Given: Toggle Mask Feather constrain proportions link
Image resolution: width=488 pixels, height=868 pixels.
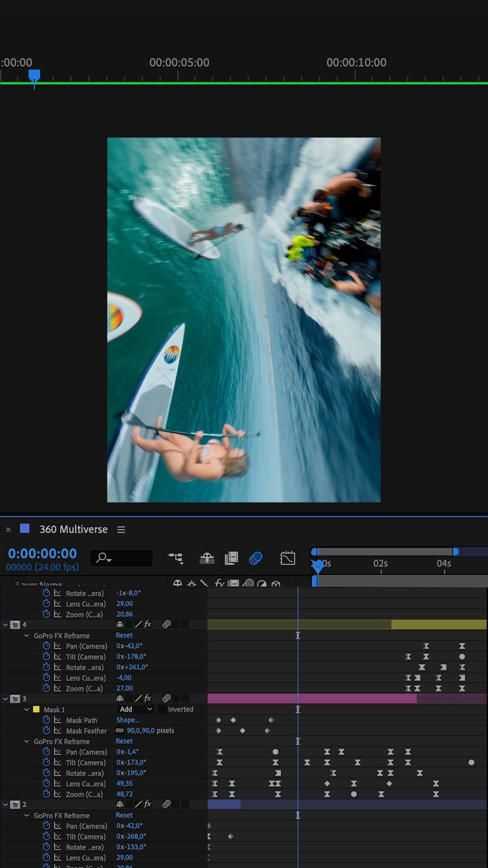Looking at the screenshot, I should (119, 731).
